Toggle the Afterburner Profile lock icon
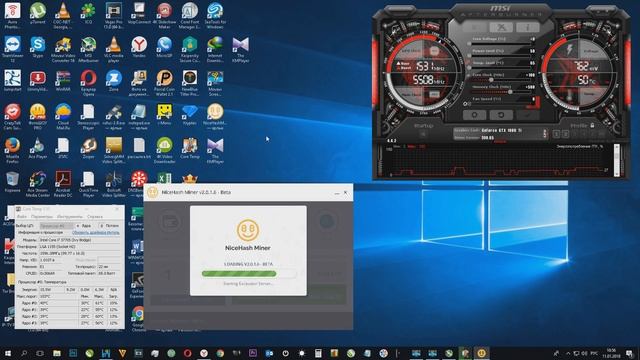 [592, 125]
